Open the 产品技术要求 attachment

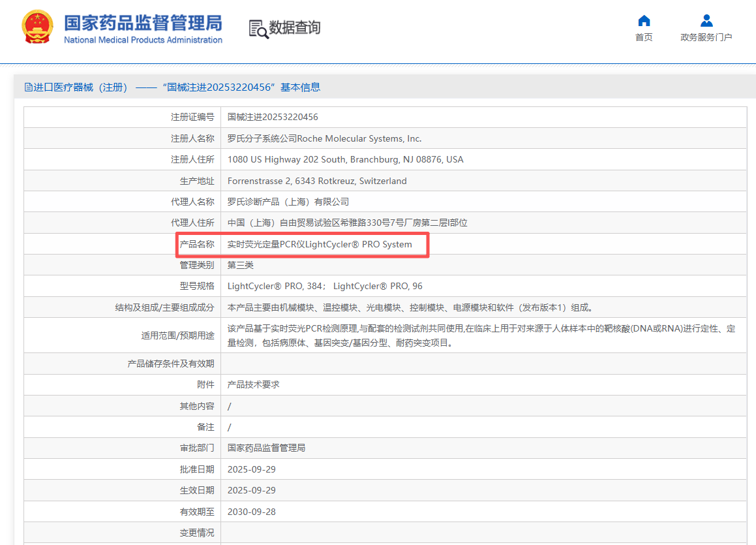pyautogui.click(x=254, y=385)
